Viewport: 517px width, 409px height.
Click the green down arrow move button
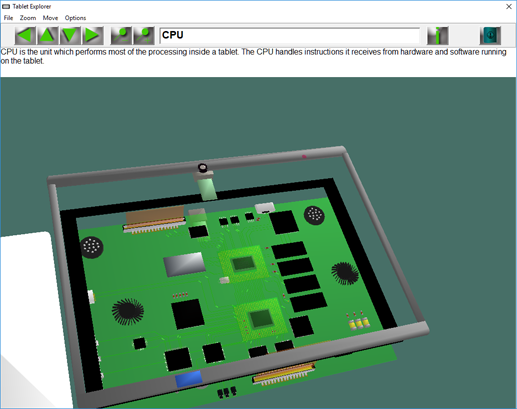(x=70, y=35)
